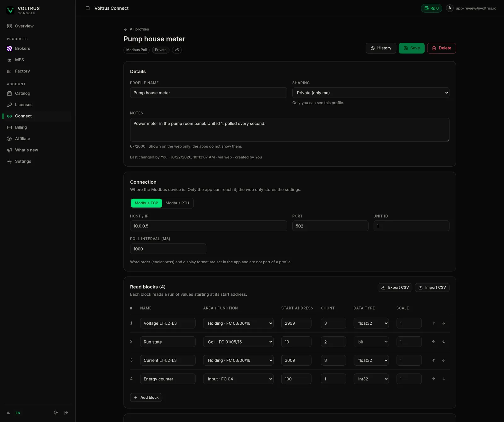Click the Notes text area

[x=290, y=130]
